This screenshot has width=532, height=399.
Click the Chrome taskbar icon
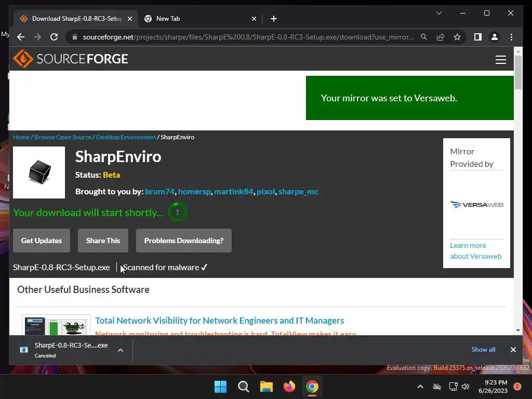pyautogui.click(x=312, y=387)
